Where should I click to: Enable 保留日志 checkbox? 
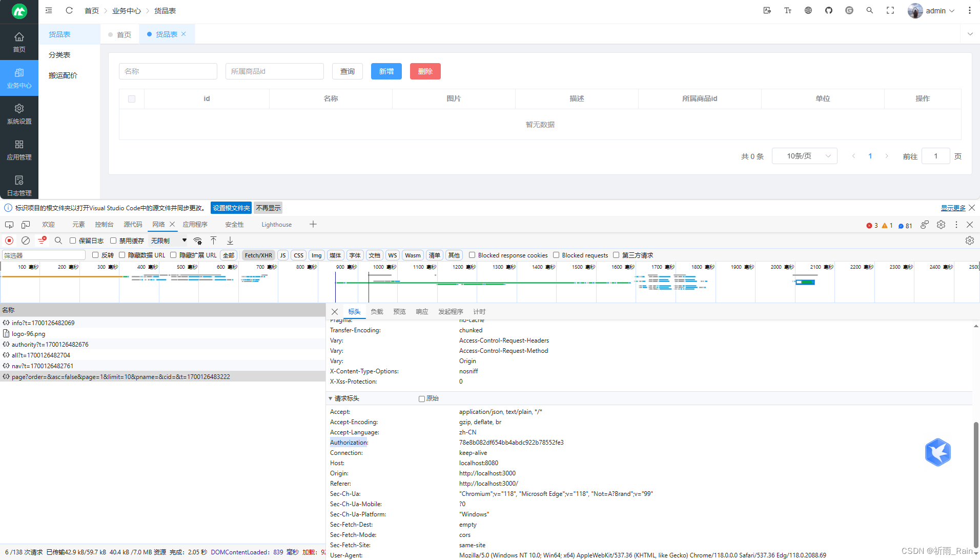tap(73, 241)
